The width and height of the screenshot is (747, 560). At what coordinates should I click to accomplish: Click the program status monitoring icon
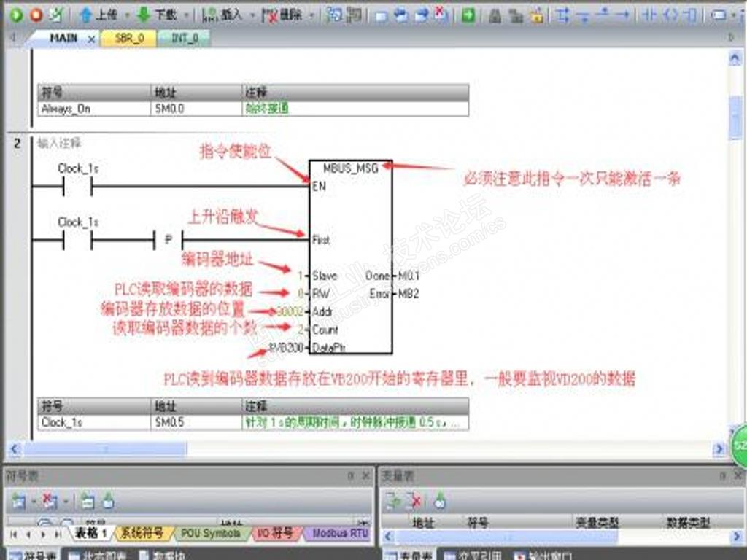[334, 15]
